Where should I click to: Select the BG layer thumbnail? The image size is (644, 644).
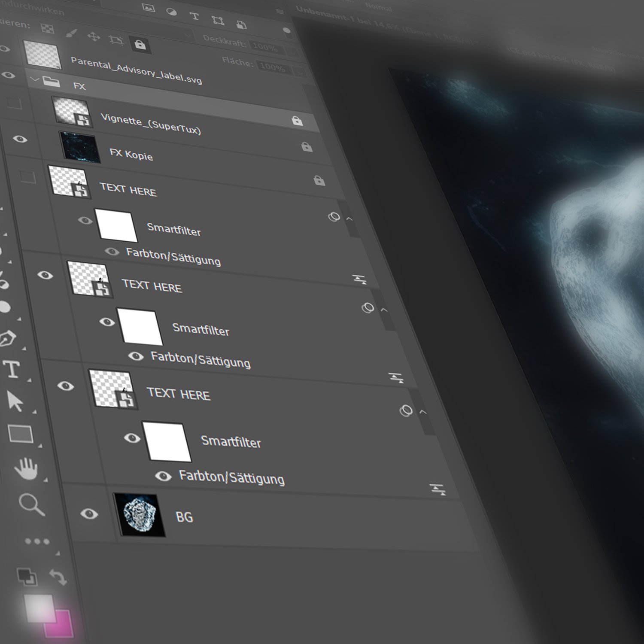pos(140,515)
